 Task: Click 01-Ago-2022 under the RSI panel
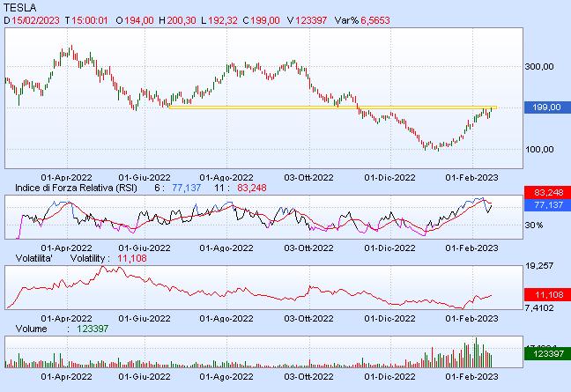pos(226,248)
